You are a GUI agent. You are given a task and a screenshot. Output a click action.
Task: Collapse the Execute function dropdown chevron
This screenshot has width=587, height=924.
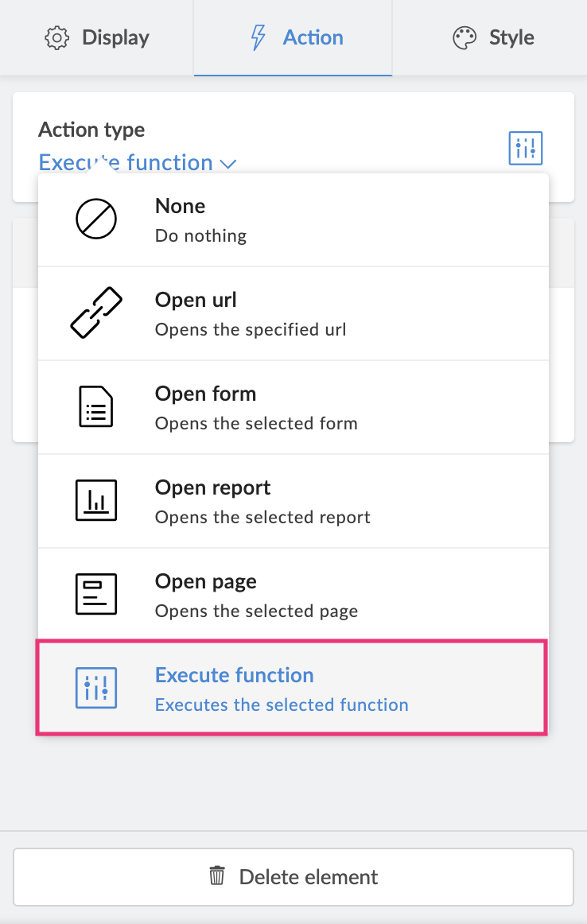[228, 164]
